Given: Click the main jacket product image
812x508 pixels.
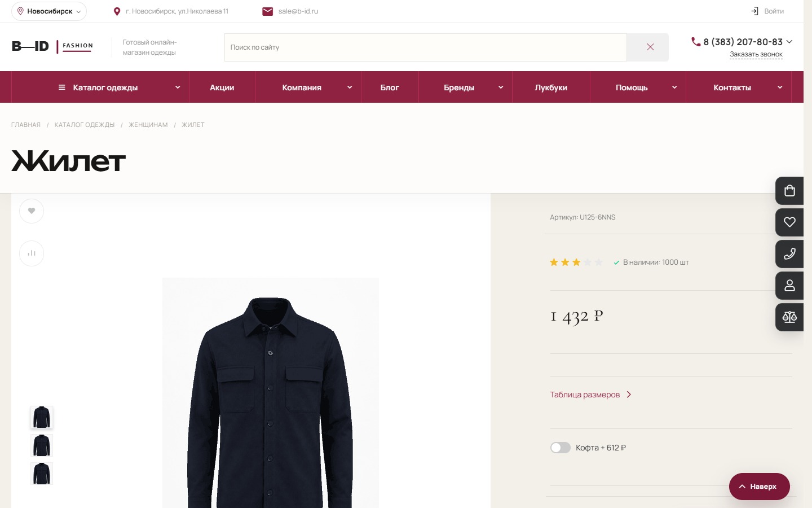Looking at the screenshot, I should coord(271,393).
